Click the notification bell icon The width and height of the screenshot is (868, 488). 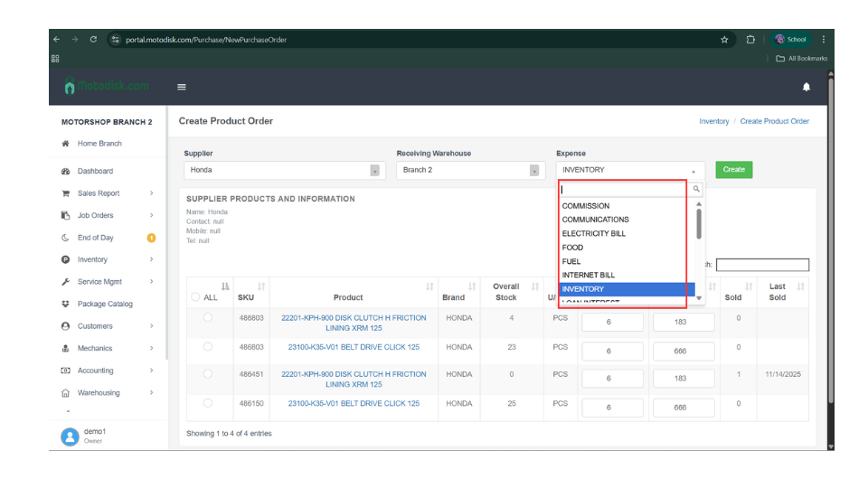[x=806, y=87]
